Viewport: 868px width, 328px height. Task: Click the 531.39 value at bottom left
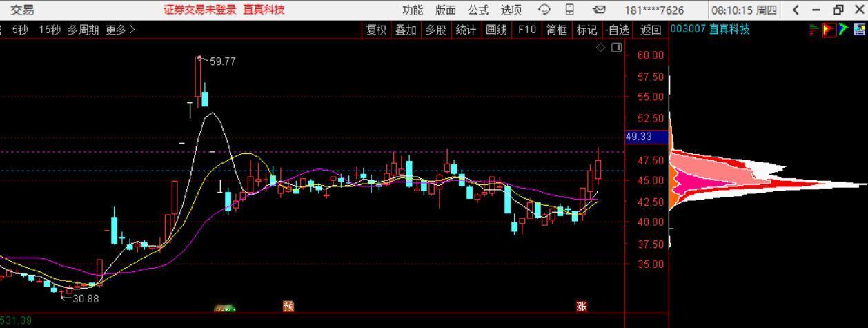(x=16, y=320)
